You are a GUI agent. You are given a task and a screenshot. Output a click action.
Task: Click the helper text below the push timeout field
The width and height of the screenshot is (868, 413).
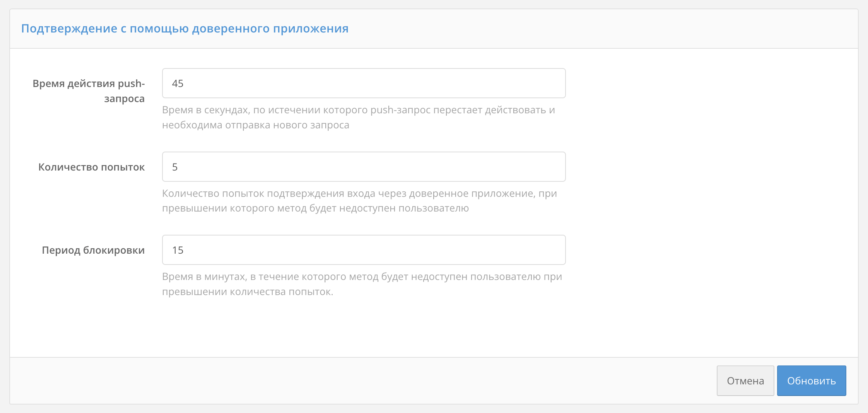click(359, 117)
